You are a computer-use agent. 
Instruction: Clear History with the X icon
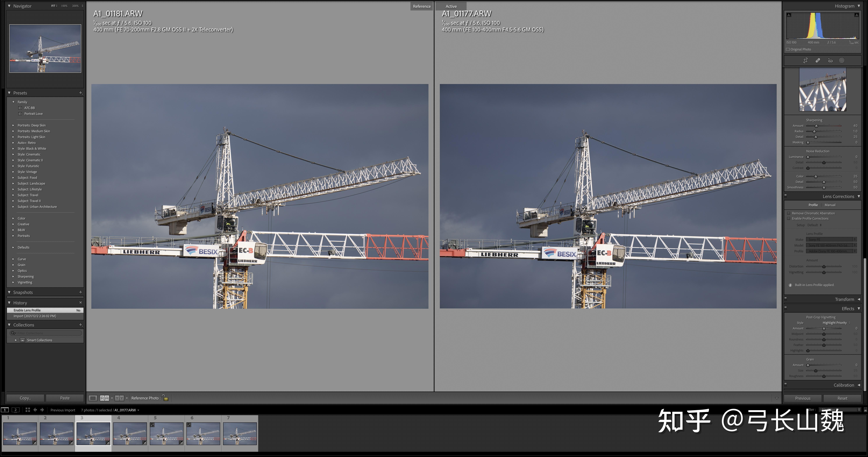click(x=81, y=302)
